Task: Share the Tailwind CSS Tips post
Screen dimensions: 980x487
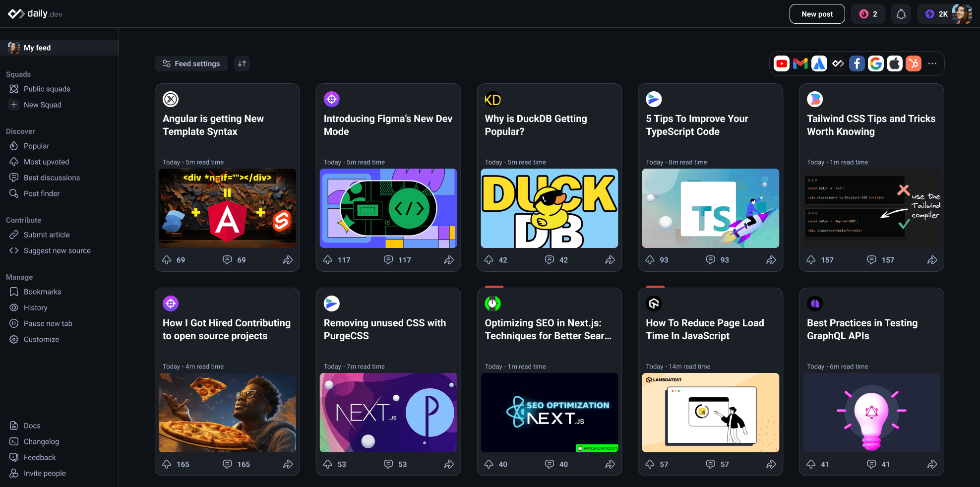Action: click(x=932, y=259)
